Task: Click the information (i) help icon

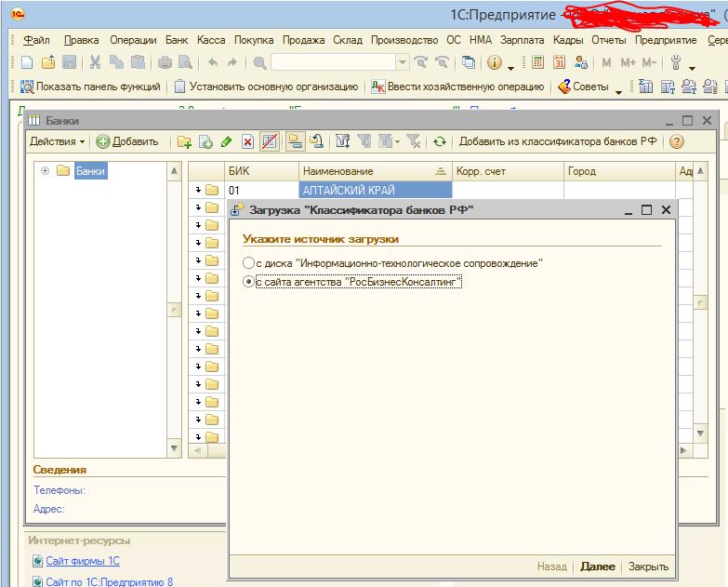Action: (495, 62)
